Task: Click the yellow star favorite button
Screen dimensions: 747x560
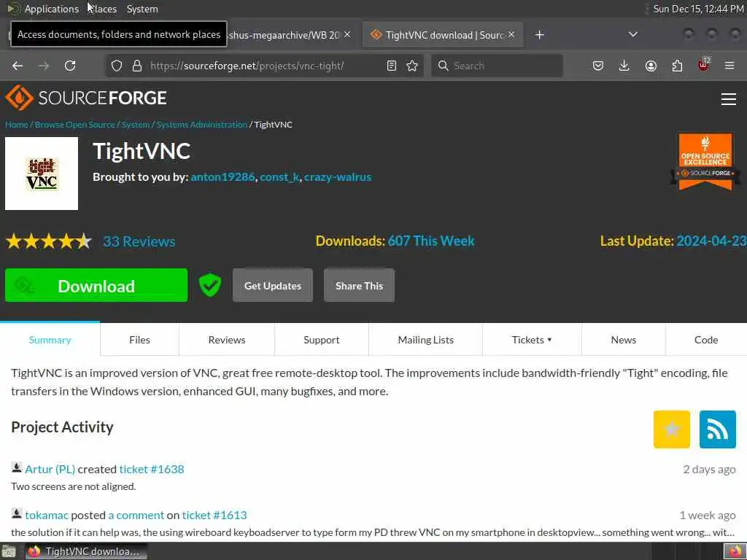Action: pos(672,429)
